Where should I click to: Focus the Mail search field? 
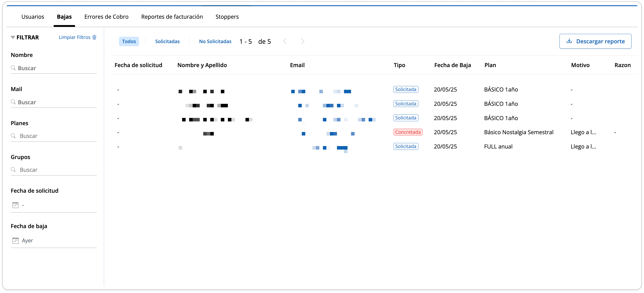click(x=53, y=102)
